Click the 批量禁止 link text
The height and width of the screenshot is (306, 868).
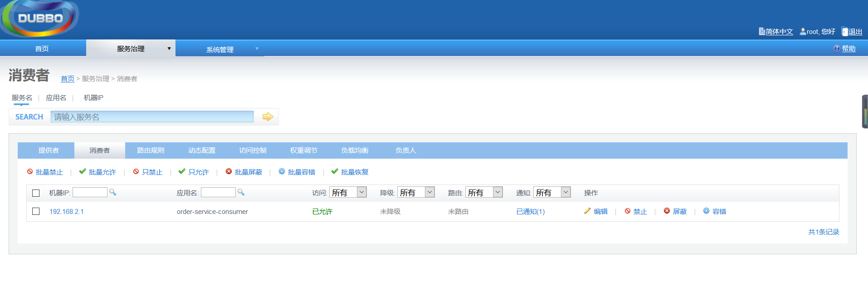49,172
